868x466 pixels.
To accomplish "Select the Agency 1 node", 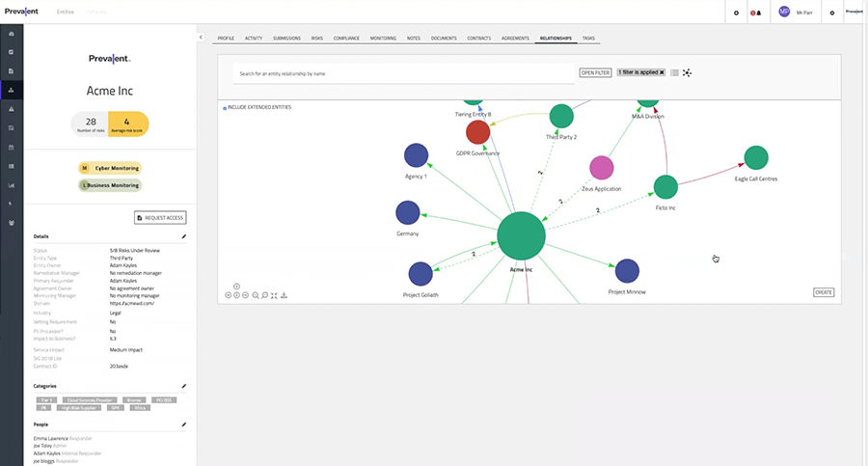I will (416, 155).
